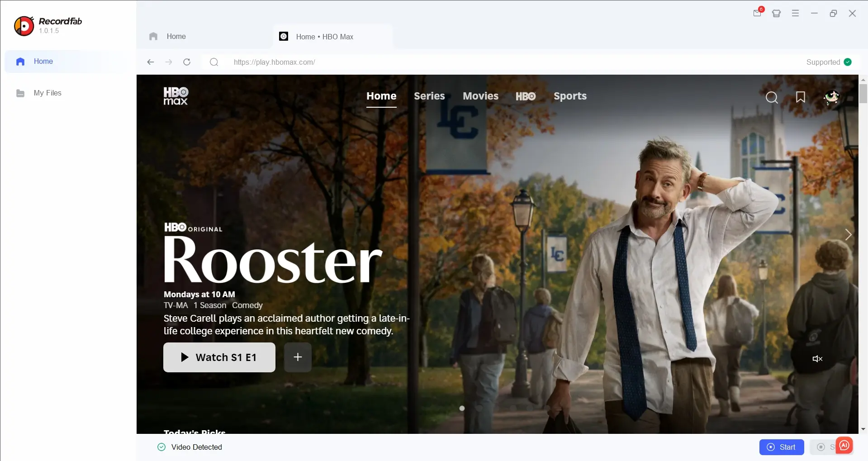Switch to the Home • HBO Max tab

click(332, 37)
